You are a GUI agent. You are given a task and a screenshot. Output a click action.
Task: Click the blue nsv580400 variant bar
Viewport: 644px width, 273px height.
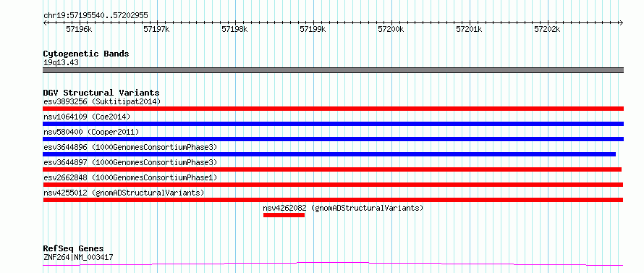tap(334, 139)
